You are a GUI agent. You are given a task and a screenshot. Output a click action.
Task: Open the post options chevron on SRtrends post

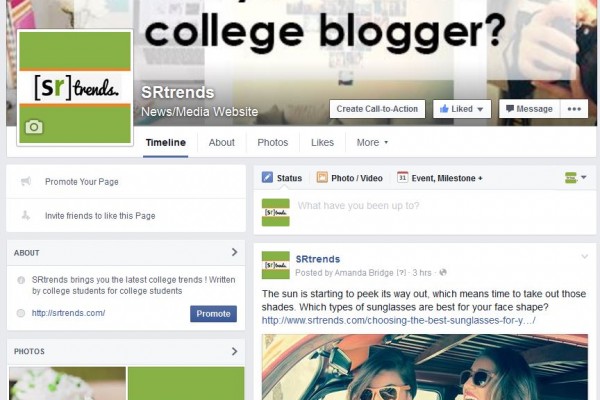[x=584, y=256]
